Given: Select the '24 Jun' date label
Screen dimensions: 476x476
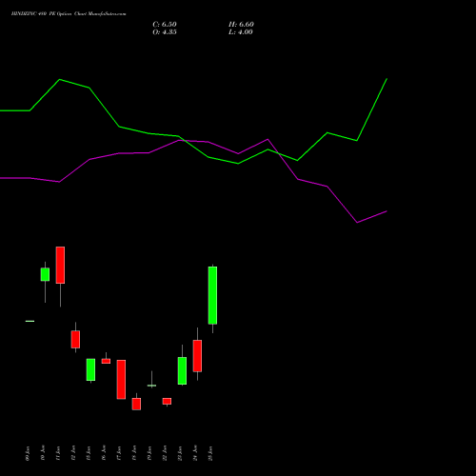Looking at the screenshot, I should coord(195,453).
